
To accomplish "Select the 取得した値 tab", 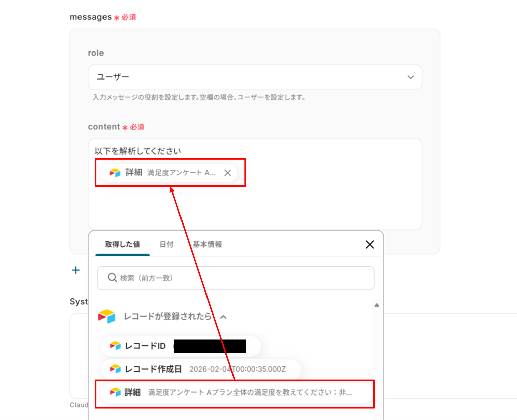I will (122, 244).
